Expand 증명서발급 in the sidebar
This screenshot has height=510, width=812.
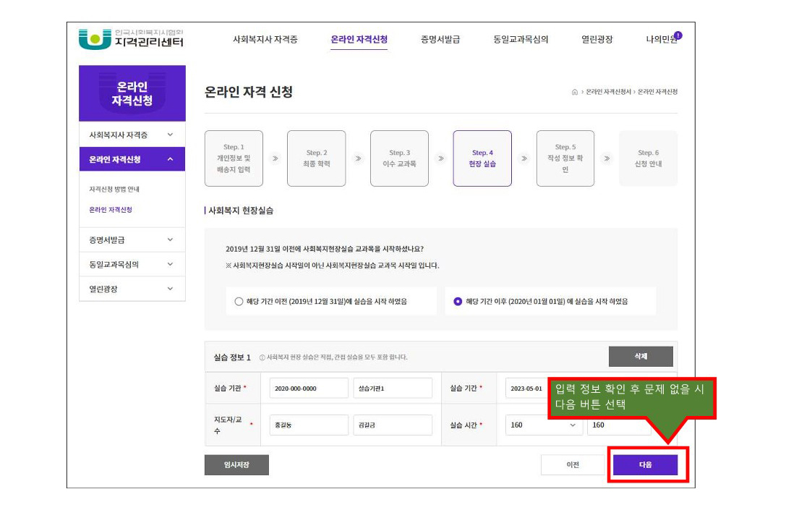coord(132,240)
